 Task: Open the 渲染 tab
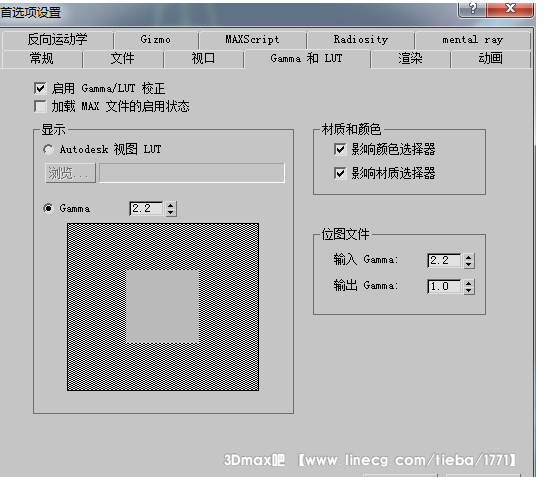pyautogui.click(x=410, y=58)
